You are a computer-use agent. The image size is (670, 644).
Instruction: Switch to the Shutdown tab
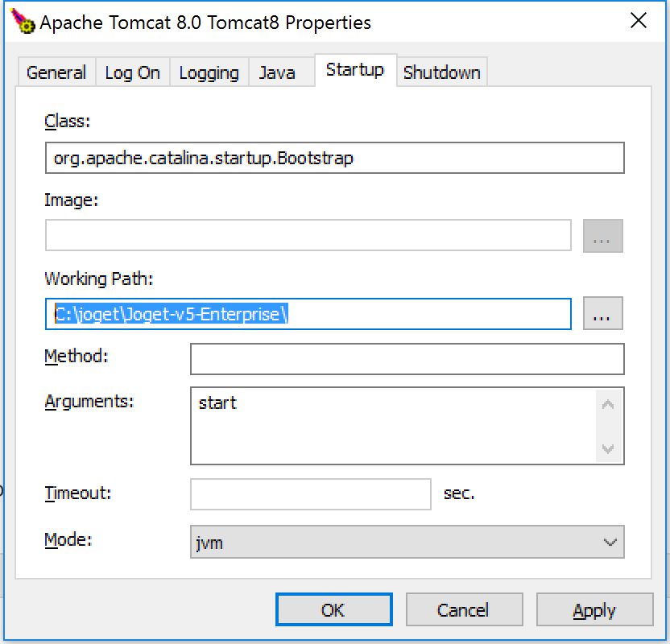pyautogui.click(x=441, y=72)
